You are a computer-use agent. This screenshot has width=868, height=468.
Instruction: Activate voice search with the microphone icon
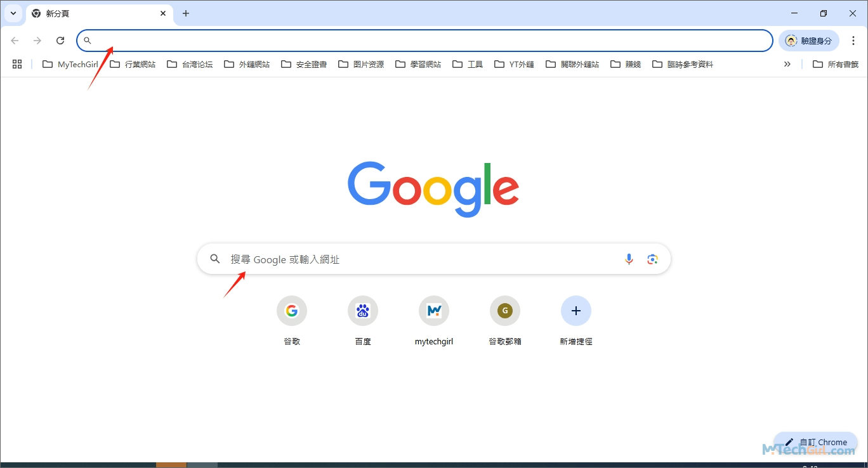[629, 259]
